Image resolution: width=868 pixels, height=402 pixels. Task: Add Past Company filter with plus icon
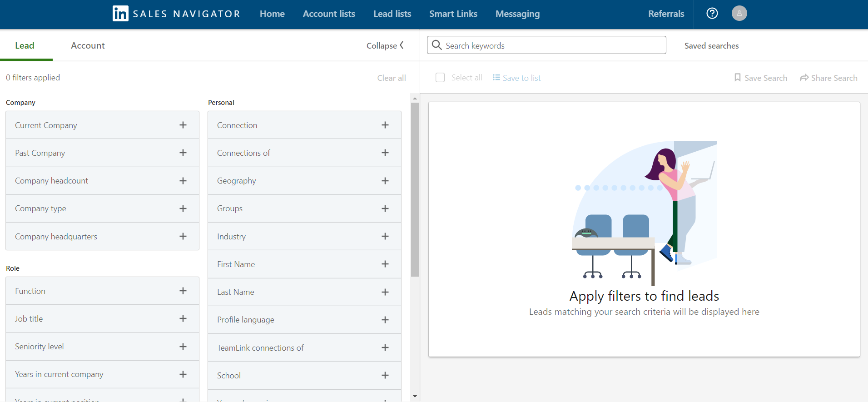[x=183, y=153]
